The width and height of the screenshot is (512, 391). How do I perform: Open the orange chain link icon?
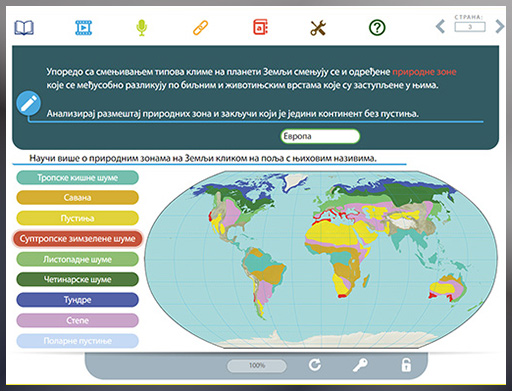(x=201, y=28)
